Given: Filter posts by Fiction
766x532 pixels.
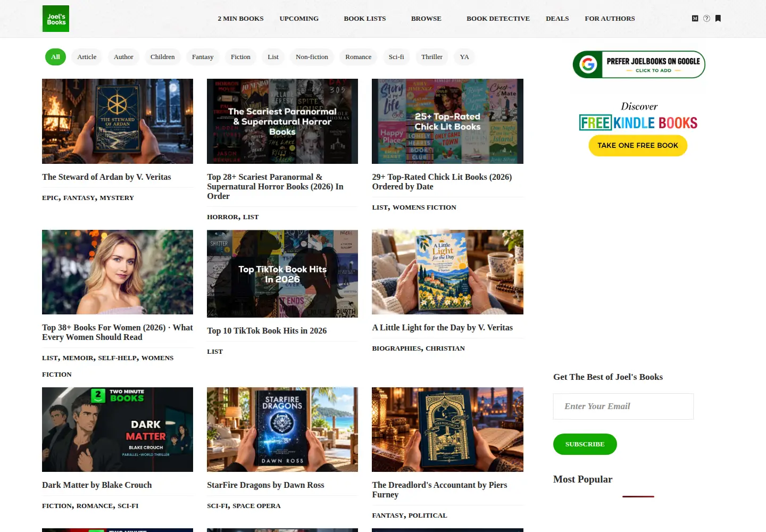Looking at the screenshot, I should click(x=240, y=57).
